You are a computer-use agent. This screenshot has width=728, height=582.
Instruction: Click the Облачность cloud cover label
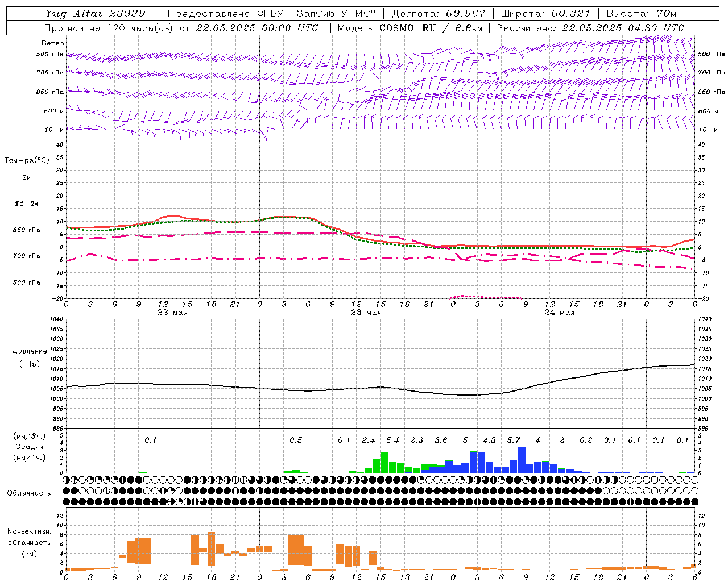point(29,493)
